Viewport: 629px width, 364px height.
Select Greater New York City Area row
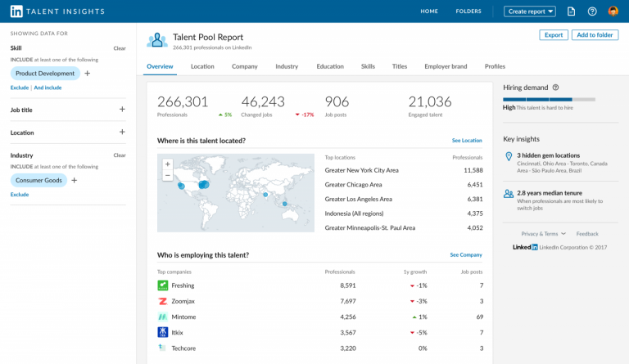404,170
